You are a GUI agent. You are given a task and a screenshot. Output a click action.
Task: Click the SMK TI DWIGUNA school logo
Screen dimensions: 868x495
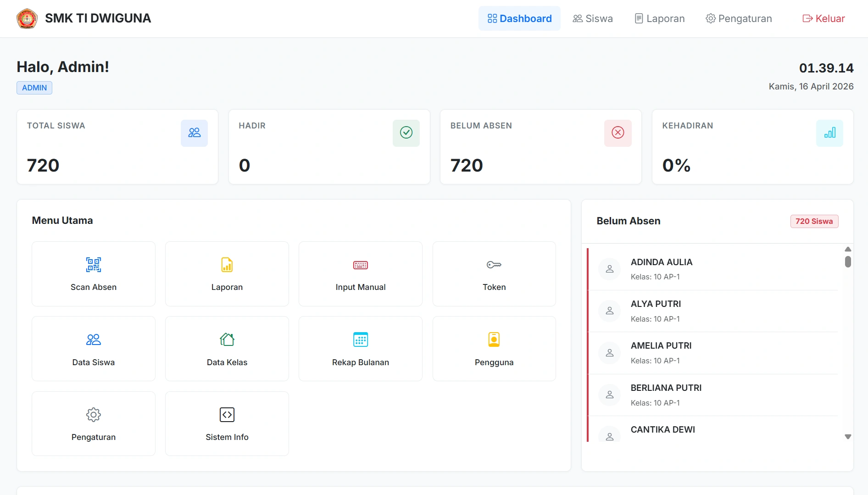(27, 19)
